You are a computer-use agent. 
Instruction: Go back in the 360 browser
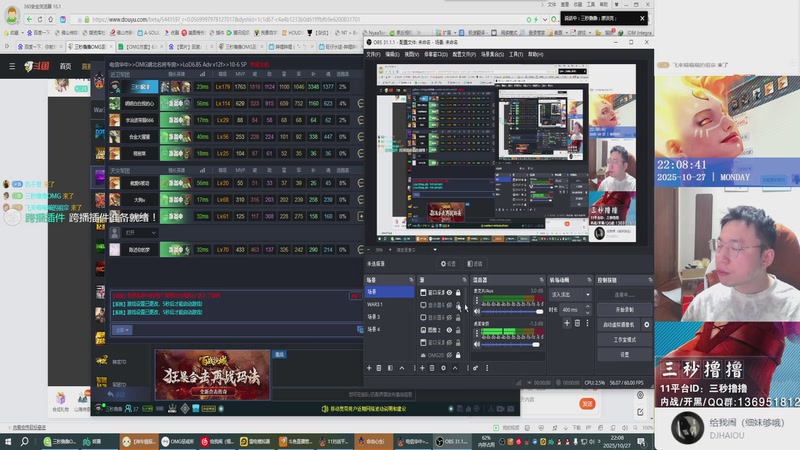click(29, 19)
